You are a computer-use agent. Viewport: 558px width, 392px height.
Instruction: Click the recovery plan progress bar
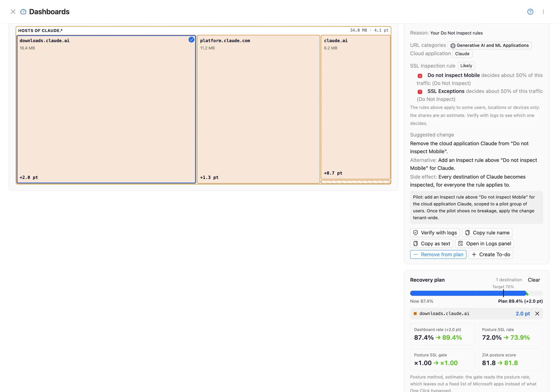[476, 293]
